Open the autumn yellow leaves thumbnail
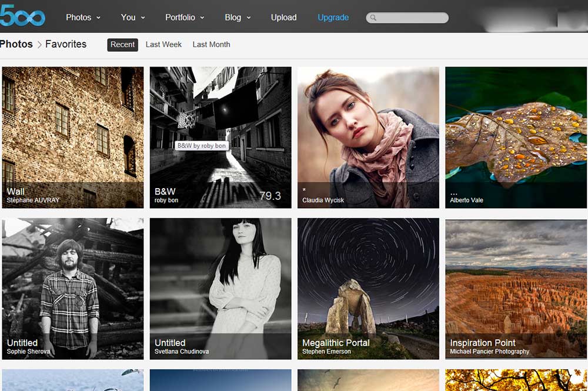 pos(516,380)
